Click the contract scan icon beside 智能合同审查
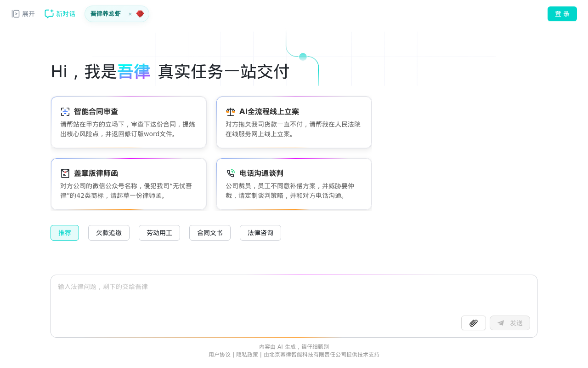 tap(65, 112)
